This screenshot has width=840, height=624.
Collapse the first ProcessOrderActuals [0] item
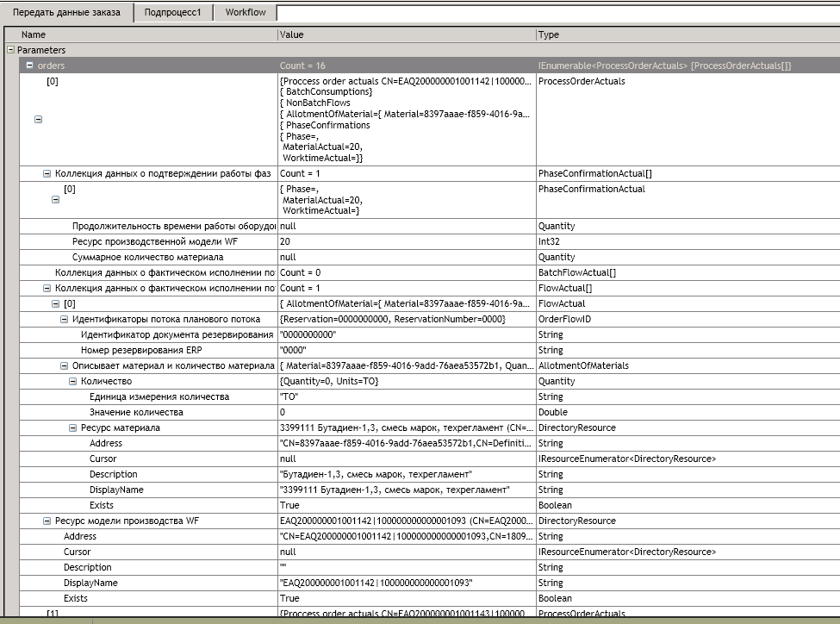coord(38,120)
